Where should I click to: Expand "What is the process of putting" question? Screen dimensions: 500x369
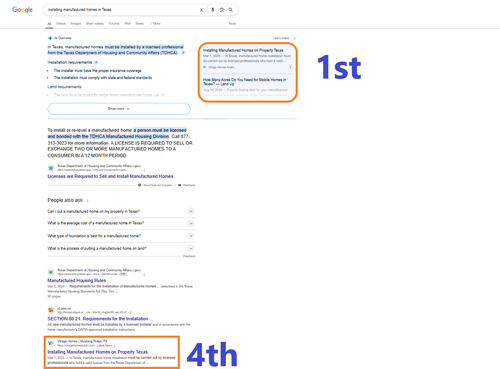click(121, 248)
